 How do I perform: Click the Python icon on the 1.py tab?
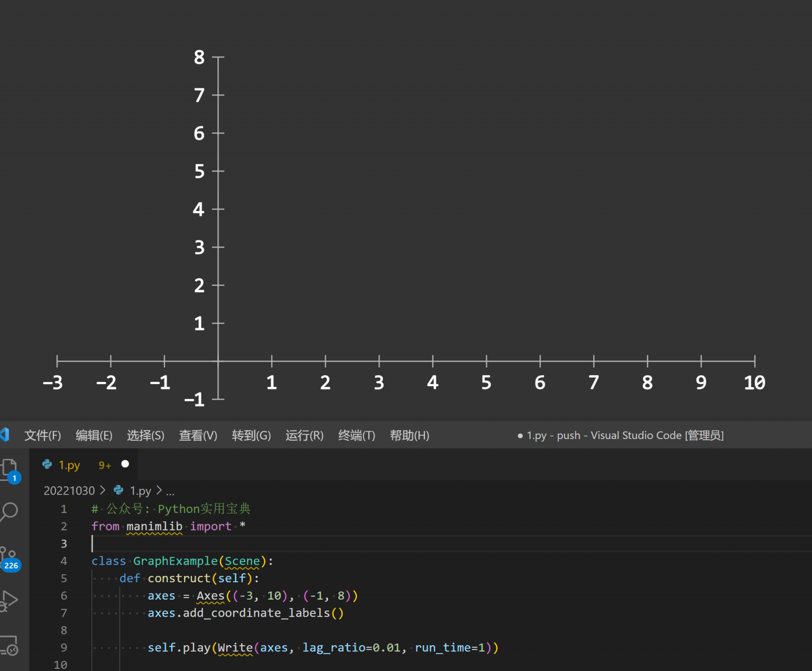tap(47, 464)
